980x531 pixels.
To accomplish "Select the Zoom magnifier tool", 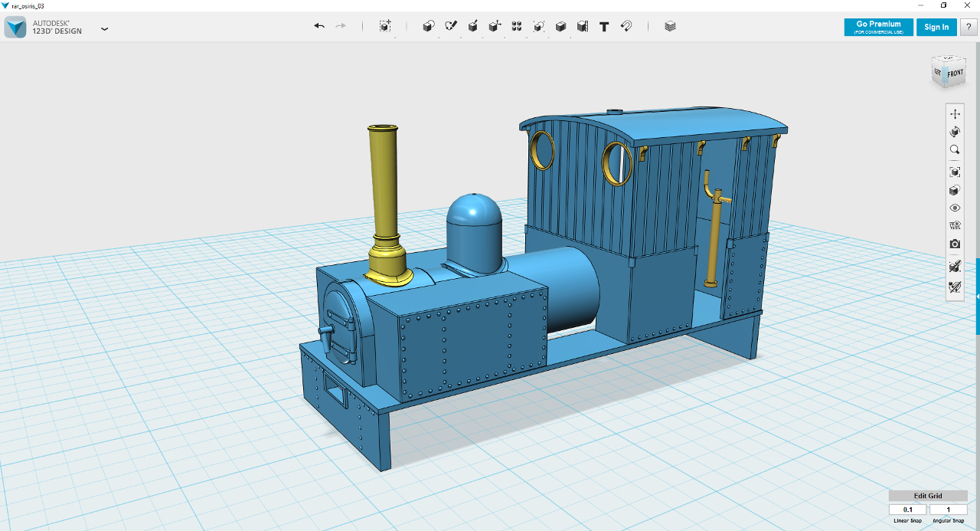I will pos(955,150).
